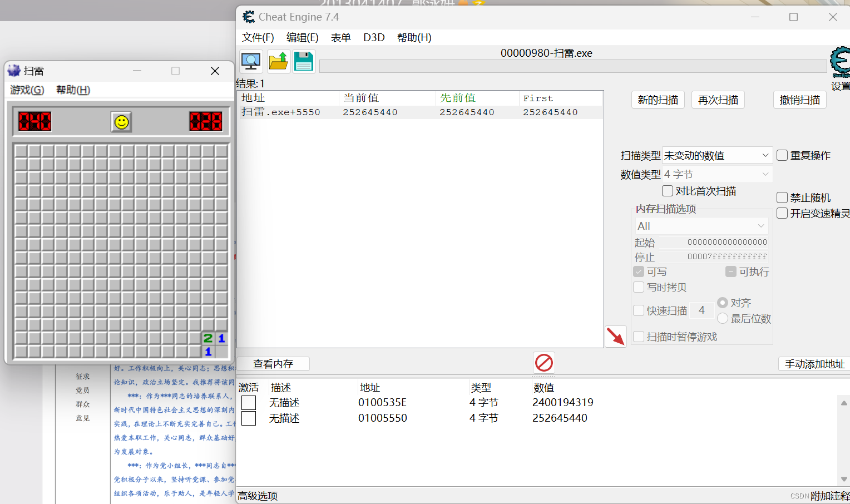Toggle the 写时拷贝 checkbox

(x=639, y=287)
